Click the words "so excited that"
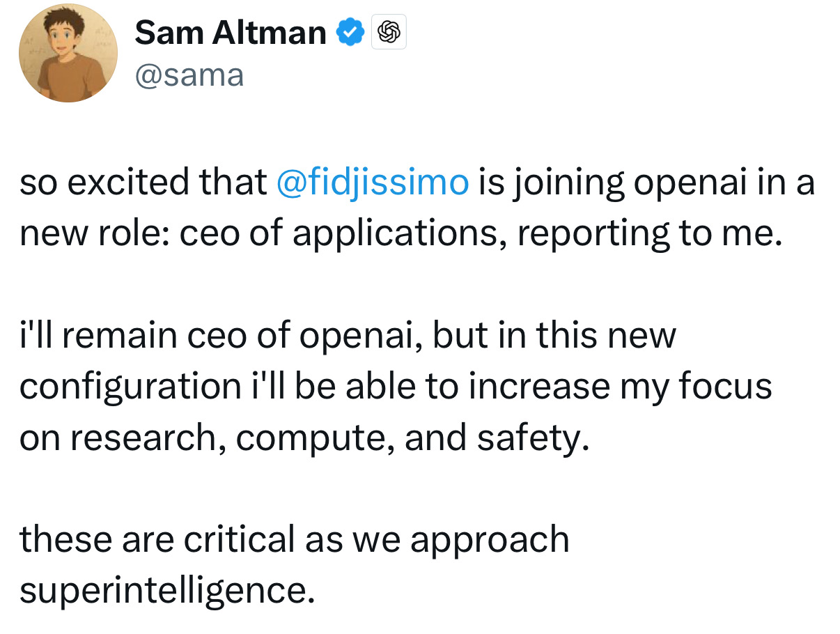Screen dimensions: 840x634 coord(143,183)
